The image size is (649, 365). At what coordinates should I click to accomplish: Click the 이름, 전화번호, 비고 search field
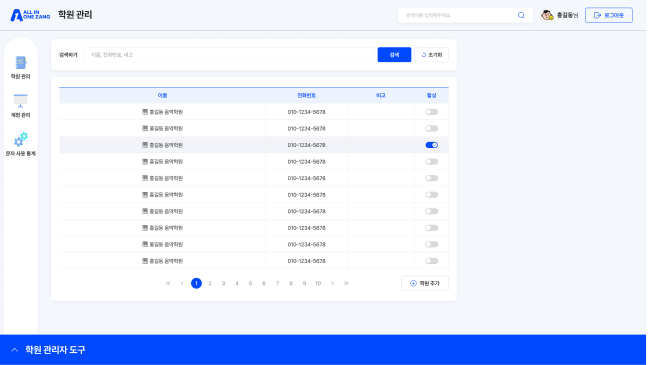[x=229, y=55]
